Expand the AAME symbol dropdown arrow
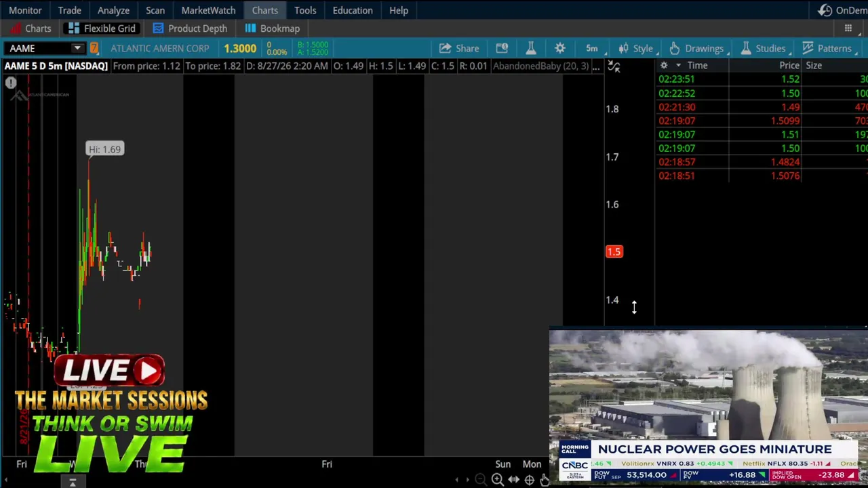Image resolution: width=868 pixels, height=488 pixels. [77, 48]
